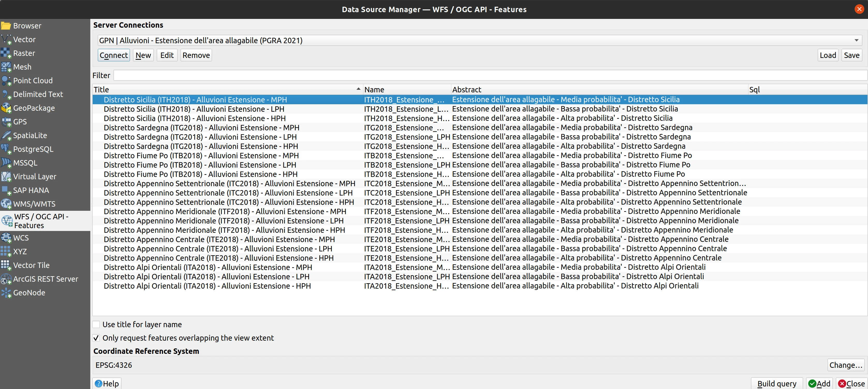The image size is (868, 389).
Task: Select the SAP HANA icon
Action: pyautogui.click(x=6, y=190)
